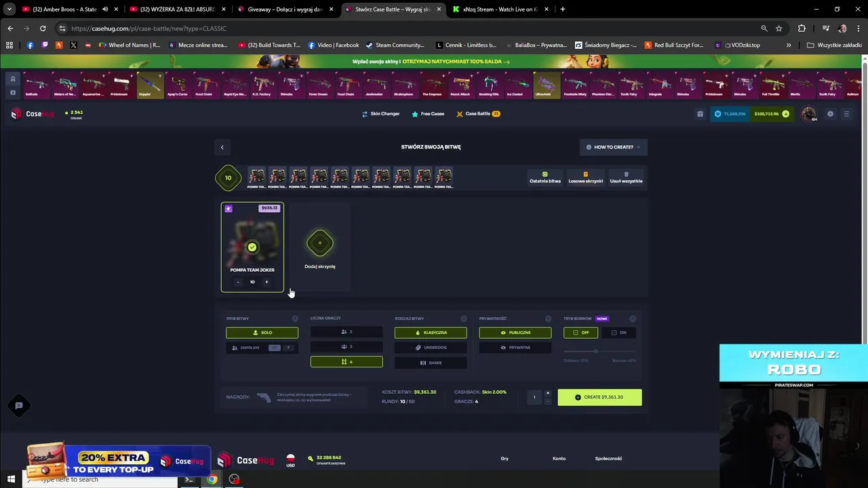The height and width of the screenshot is (488, 868).
Task: Set player count to 4
Action: (x=347, y=362)
